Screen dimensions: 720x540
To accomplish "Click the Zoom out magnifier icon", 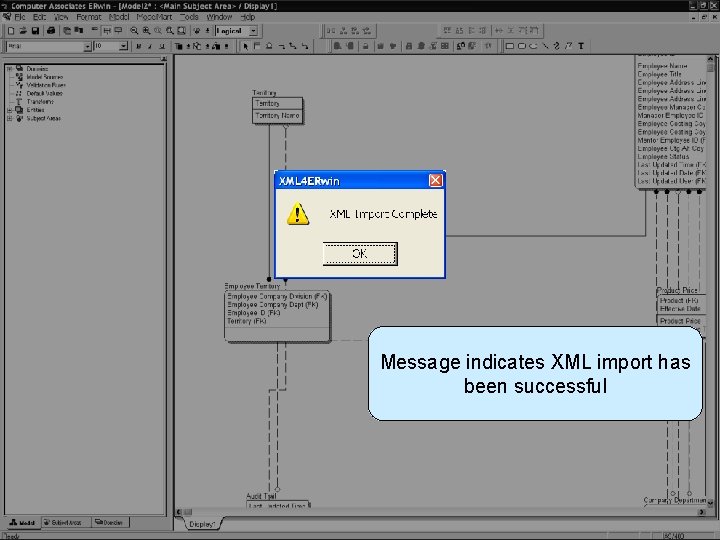I will [x=134, y=31].
